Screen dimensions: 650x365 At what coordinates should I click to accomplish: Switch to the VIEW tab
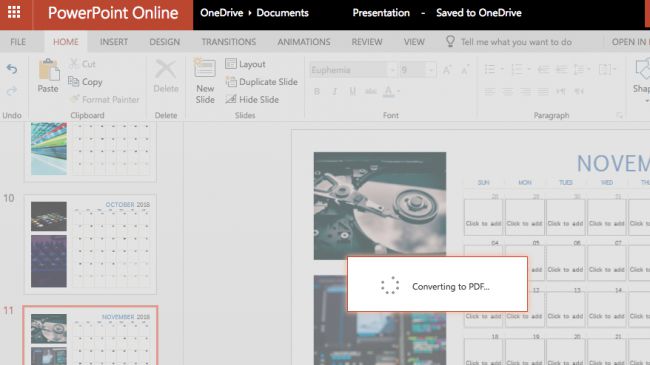point(414,42)
